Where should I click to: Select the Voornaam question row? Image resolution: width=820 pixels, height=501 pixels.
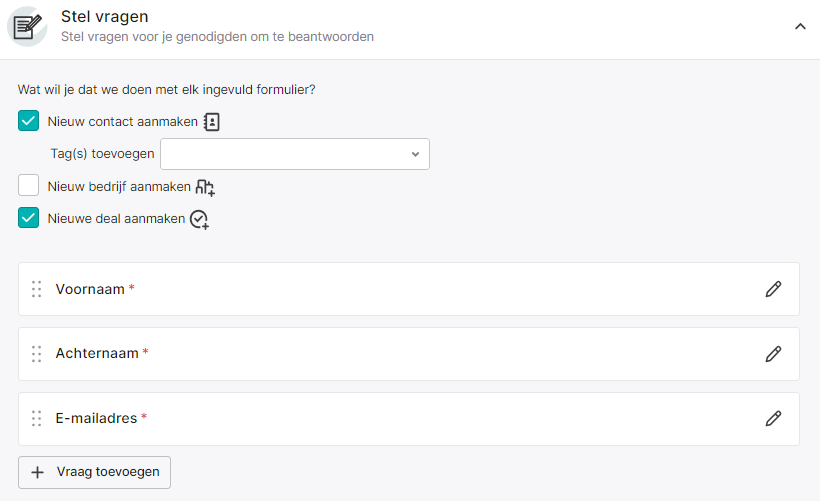click(x=408, y=289)
